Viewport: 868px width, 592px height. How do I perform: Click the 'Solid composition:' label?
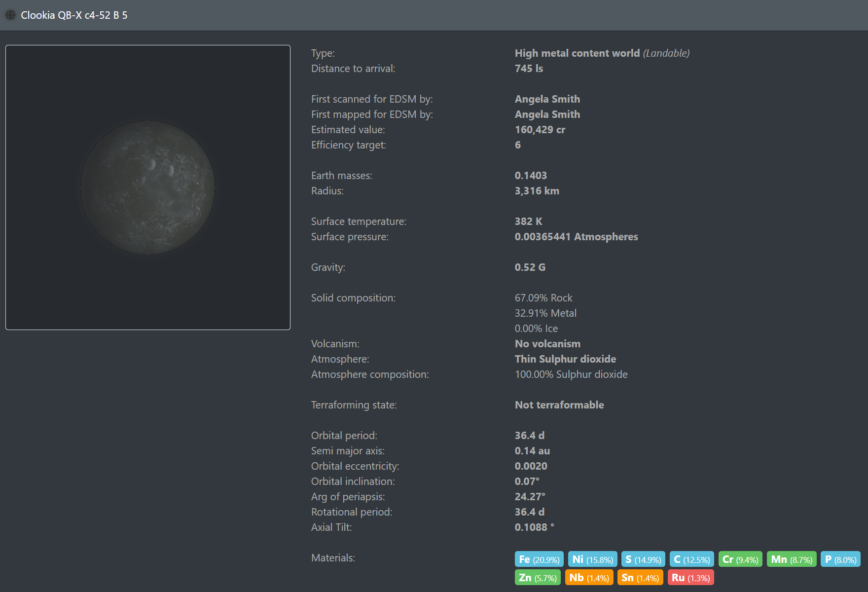[x=353, y=298]
